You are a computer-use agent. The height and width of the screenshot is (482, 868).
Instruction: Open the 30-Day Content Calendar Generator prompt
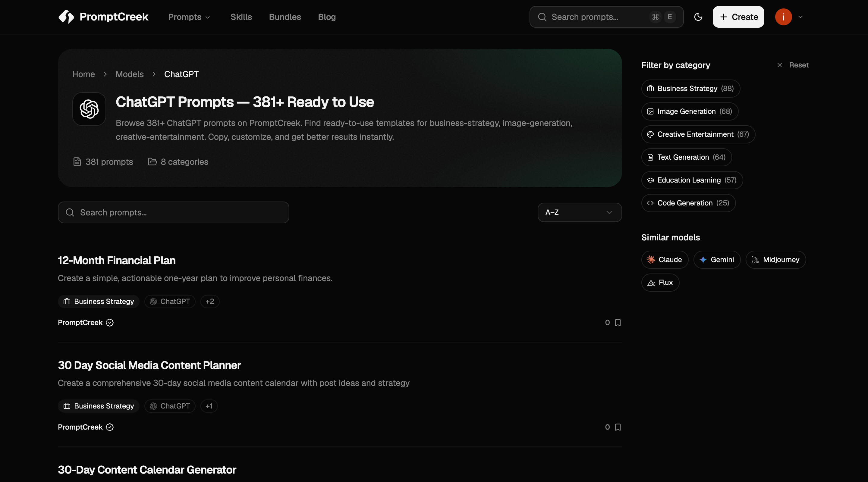pyautogui.click(x=147, y=470)
